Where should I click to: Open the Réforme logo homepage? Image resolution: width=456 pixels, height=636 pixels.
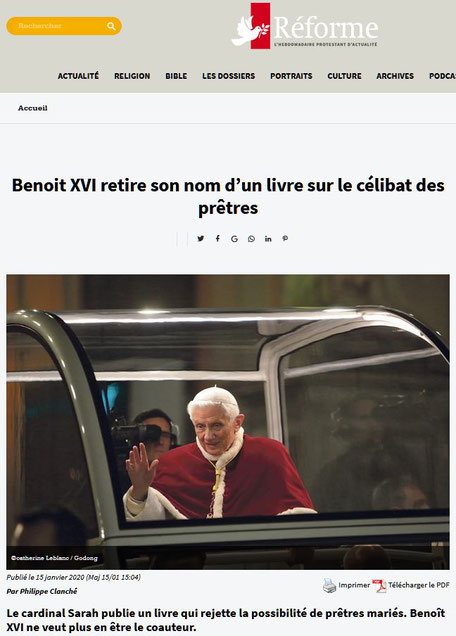tap(305, 26)
